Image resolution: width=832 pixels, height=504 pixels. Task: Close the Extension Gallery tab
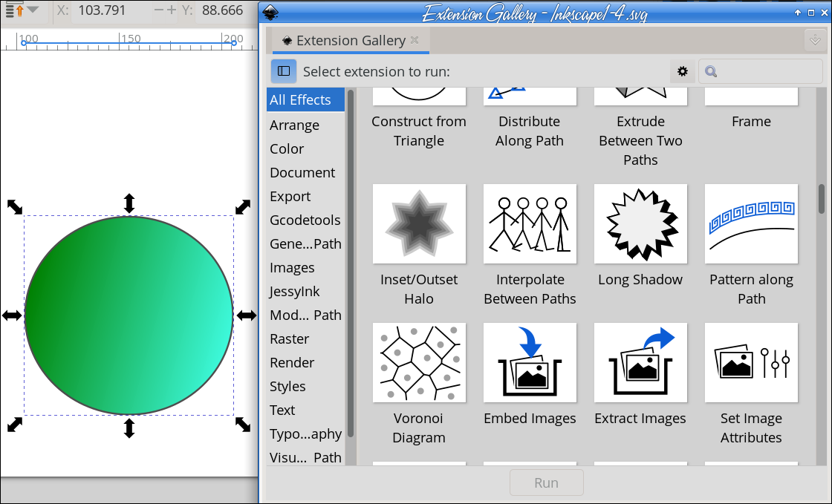[415, 40]
